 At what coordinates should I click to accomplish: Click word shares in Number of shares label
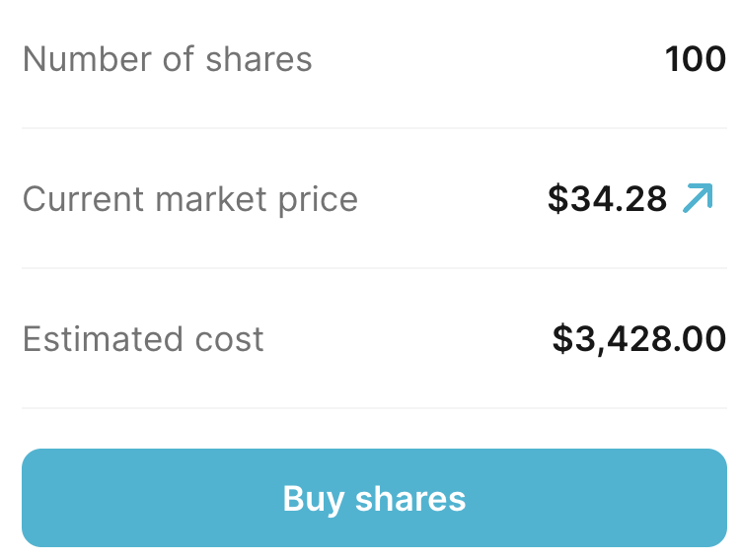(x=259, y=59)
